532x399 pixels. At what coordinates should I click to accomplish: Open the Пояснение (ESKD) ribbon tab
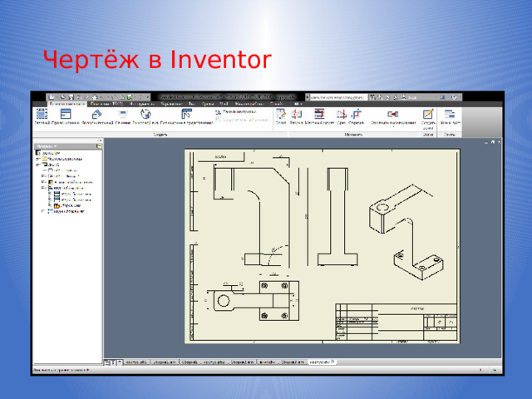(x=107, y=104)
